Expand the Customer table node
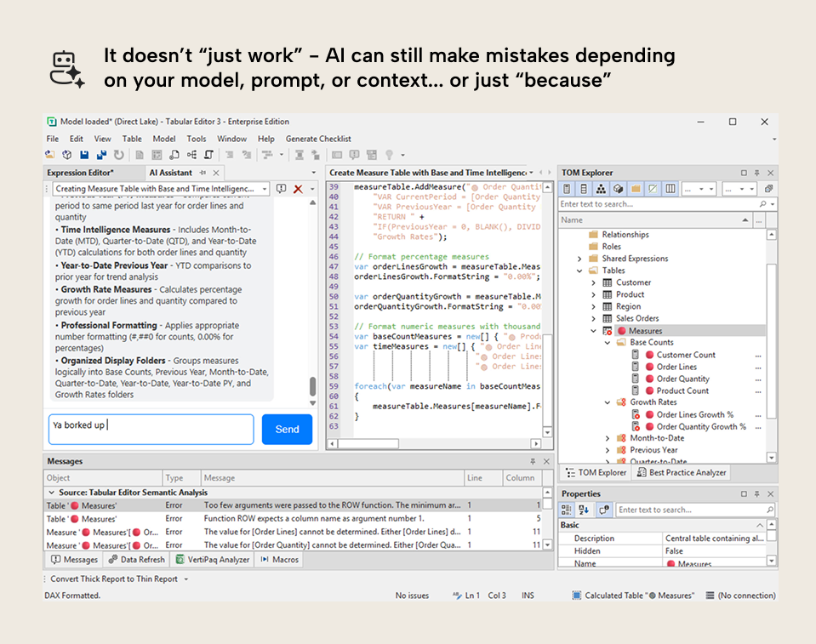 click(x=593, y=282)
